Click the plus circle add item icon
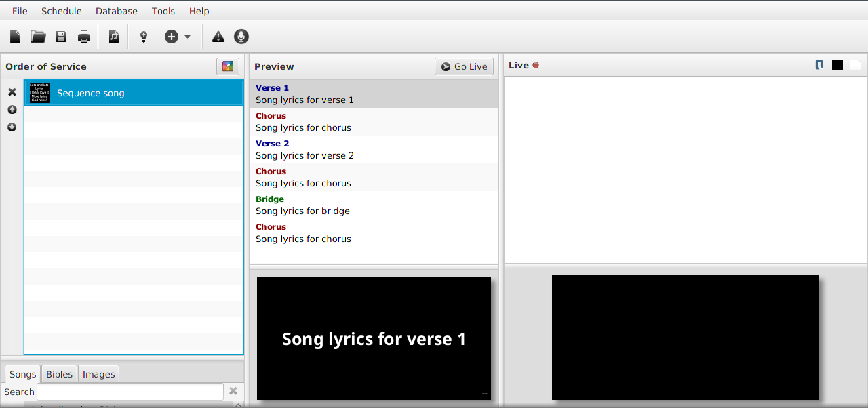The width and height of the screenshot is (868, 408). pyautogui.click(x=172, y=37)
